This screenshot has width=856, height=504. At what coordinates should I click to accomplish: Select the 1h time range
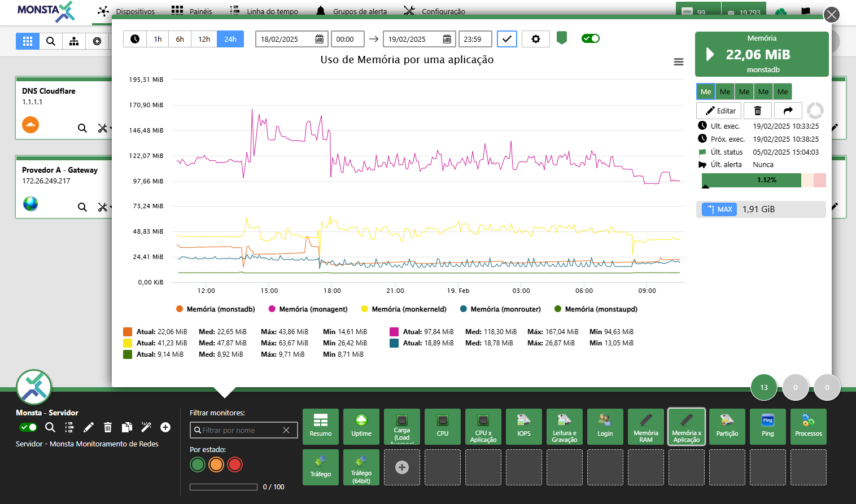coord(158,39)
